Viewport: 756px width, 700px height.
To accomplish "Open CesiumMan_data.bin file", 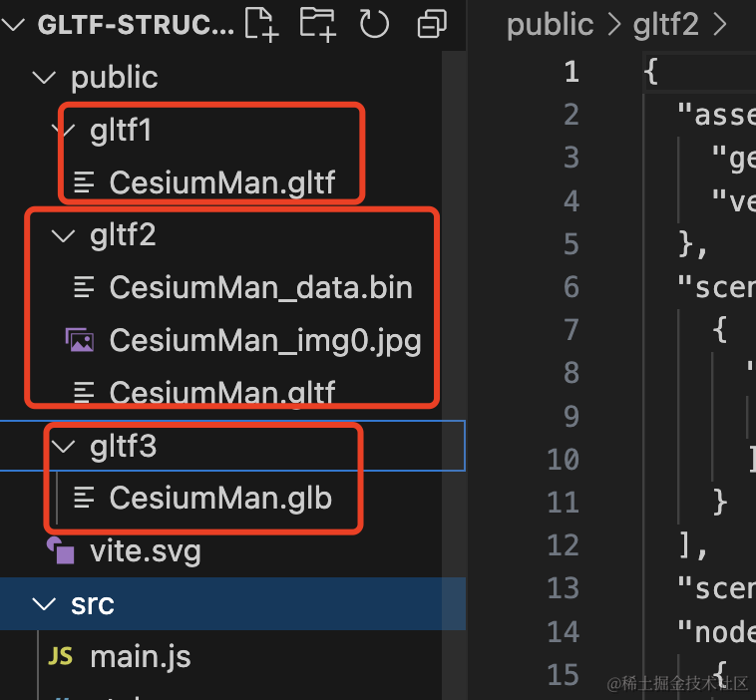I will [261, 288].
